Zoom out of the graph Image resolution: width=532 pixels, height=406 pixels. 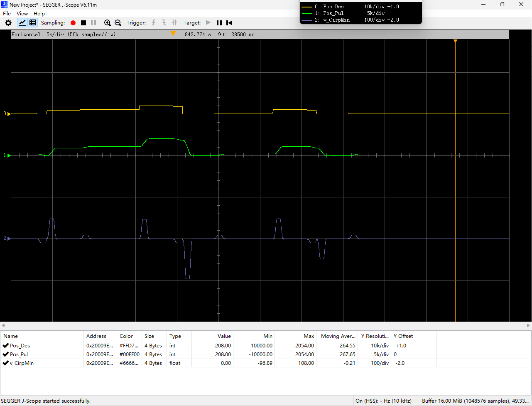[x=118, y=23]
